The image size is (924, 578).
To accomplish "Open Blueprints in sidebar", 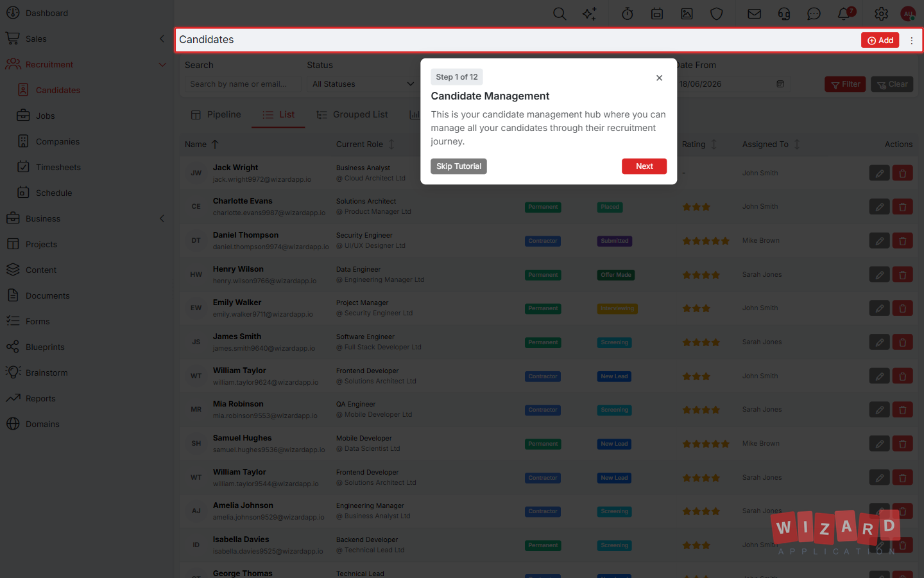I will pyautogui.click(x=45, y=347).
